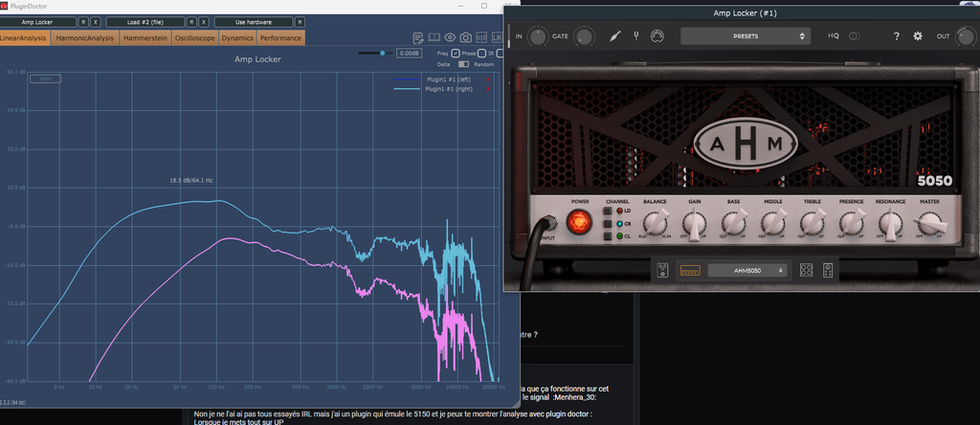Toggle the Phase checkbox
This screenshot has width=980, height=425.
pyautogui.click(x=482, y=54)
